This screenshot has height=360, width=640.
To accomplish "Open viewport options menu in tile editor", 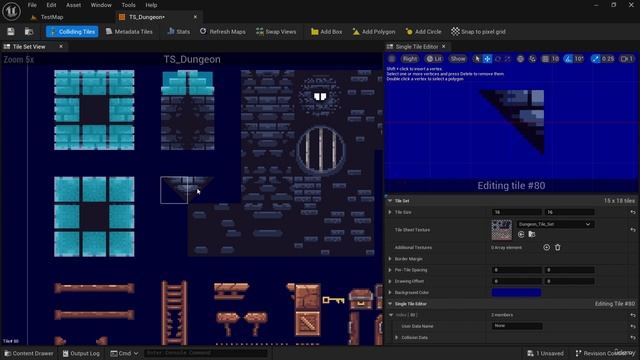I will (x=391, y=59).
